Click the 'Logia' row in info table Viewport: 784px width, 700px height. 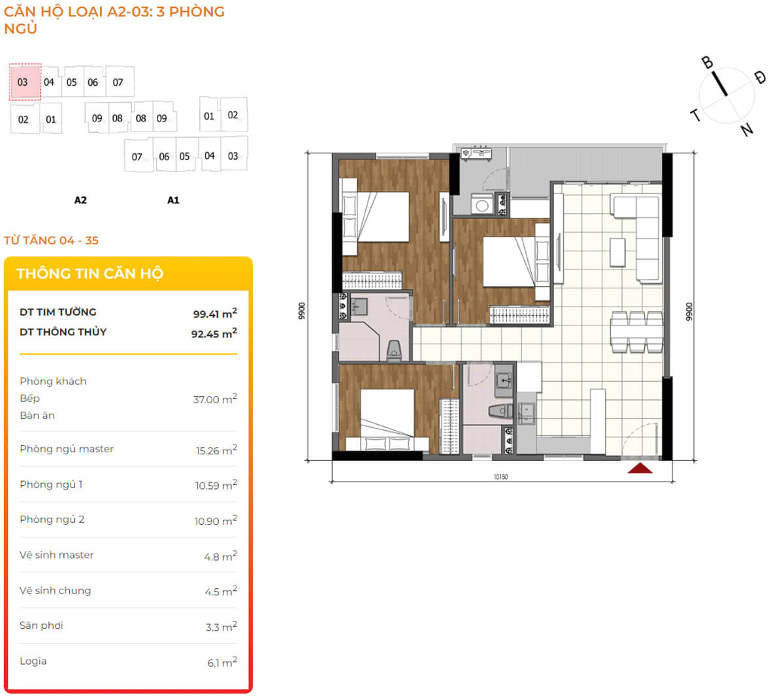click(128, 661)
